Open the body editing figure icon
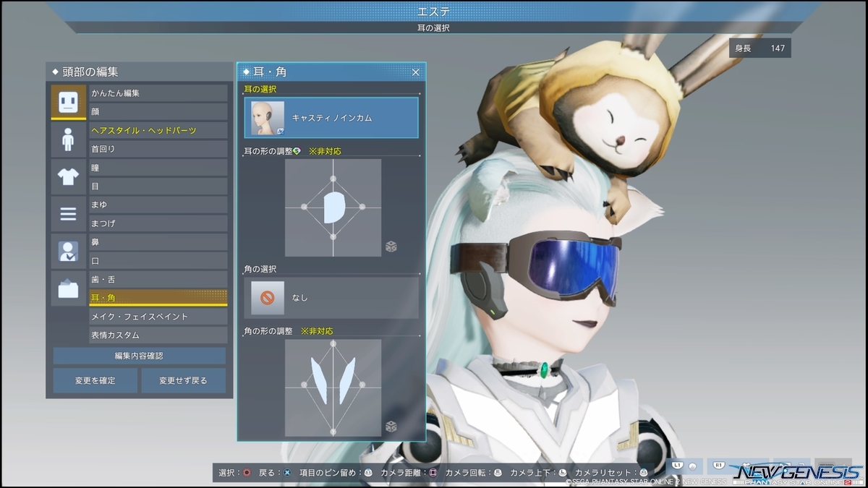 click(68, 140)
